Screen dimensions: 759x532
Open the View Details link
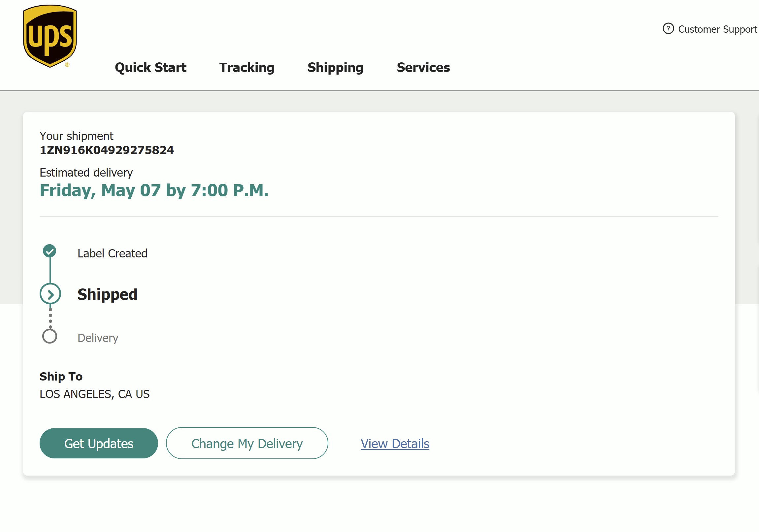pyautogui.click(x=395, y=444)
